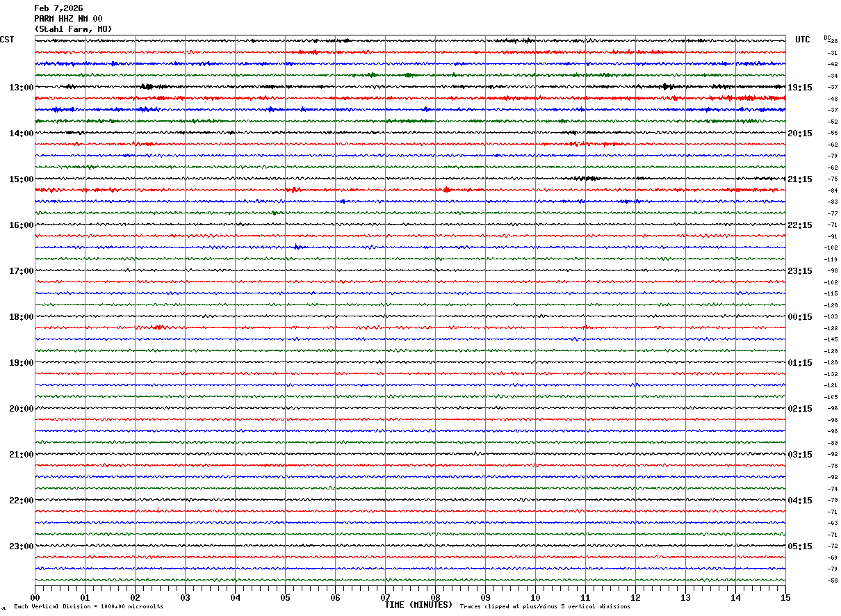Click the DC offset value "-31"

[x=832, y=53]
